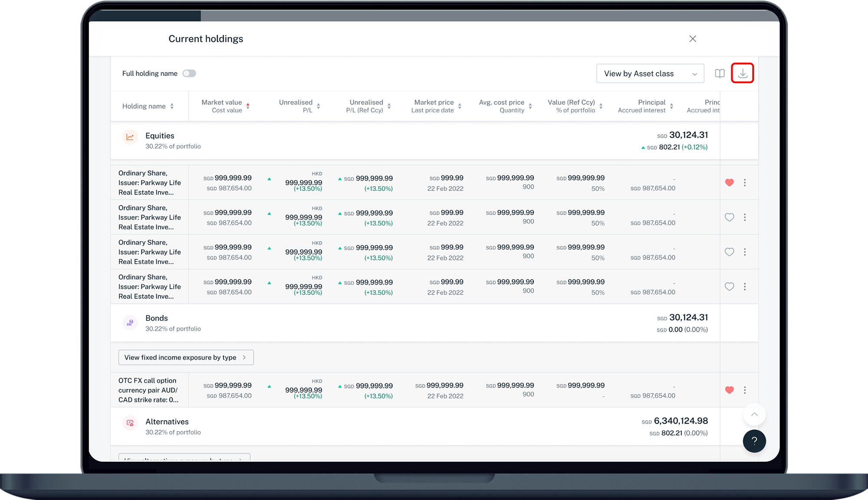Click the download holdings icon
This screenshot has width=868, height=500.
(x=742, y=73)
